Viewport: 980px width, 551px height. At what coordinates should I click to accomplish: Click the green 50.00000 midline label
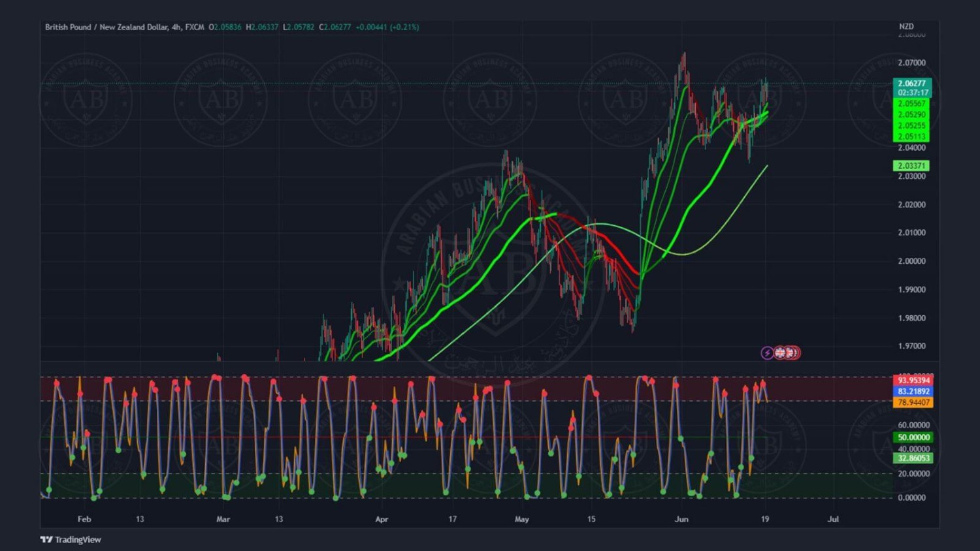point(913,437)
